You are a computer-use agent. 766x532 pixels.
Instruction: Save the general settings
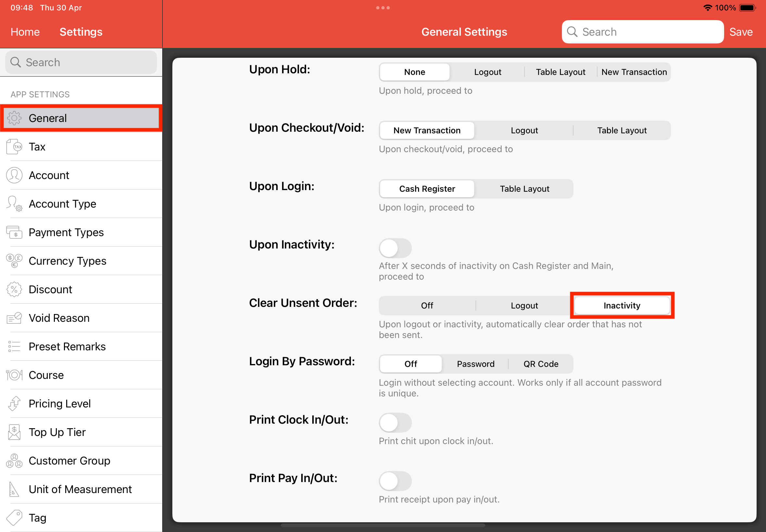[741, 32]
